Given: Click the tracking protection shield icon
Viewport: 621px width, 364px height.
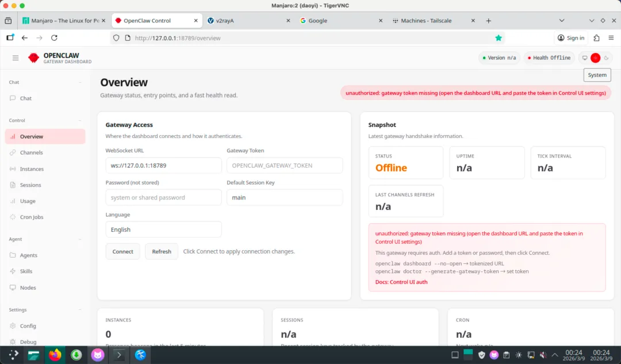Looking at the screenshot, I should [x=116, y=38].
